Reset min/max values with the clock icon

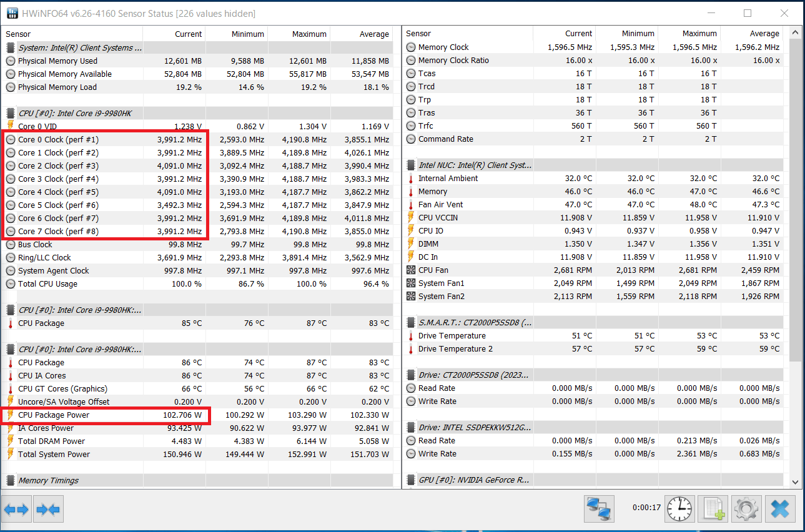tap(679, 509)
